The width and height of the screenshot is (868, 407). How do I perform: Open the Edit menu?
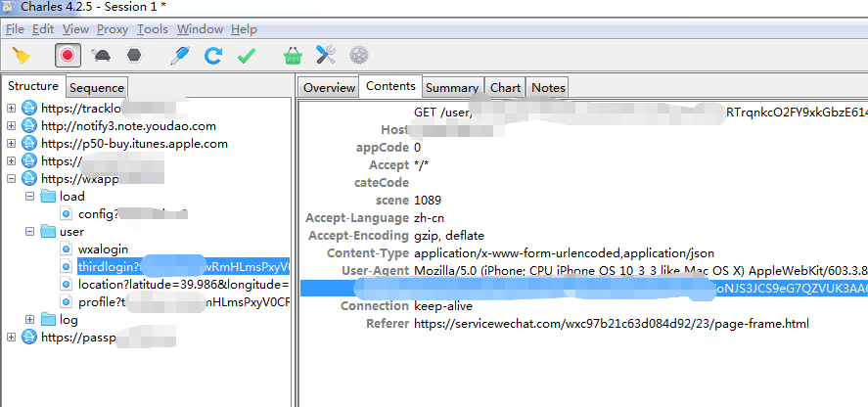point(43,29)
